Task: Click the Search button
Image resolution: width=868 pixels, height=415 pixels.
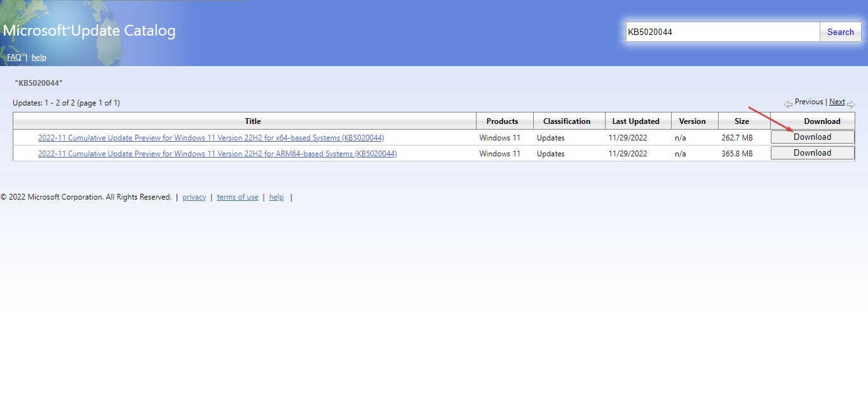Action: (841, 32)
